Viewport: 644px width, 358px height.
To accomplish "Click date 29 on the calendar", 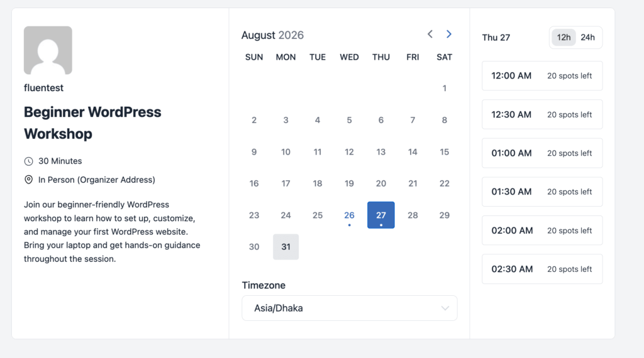I will 445,215.
